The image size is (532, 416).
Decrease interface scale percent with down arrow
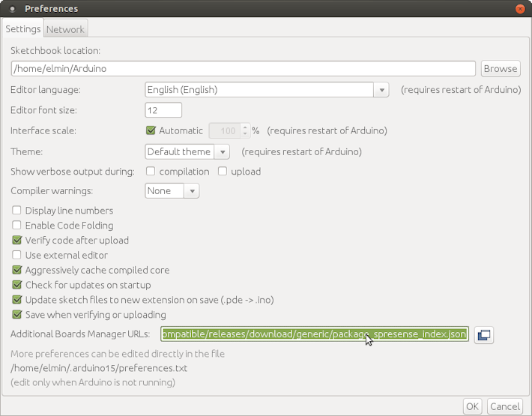click(245, 134)
